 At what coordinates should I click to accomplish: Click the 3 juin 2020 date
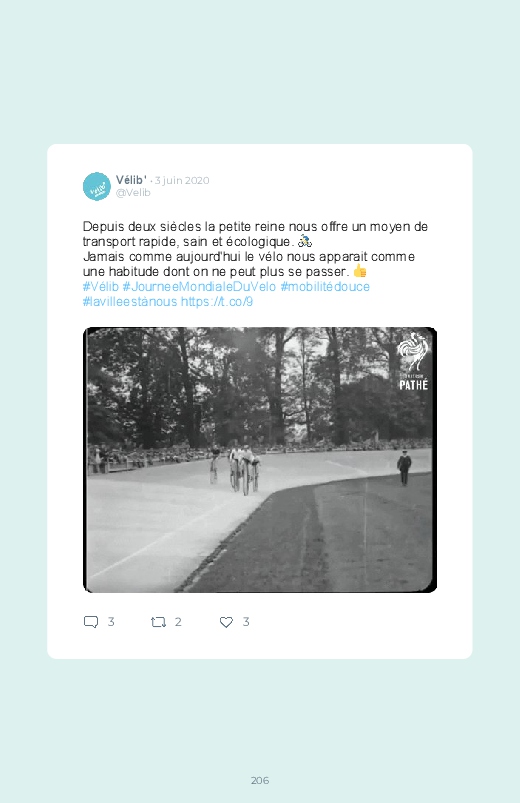pos(182,180)
